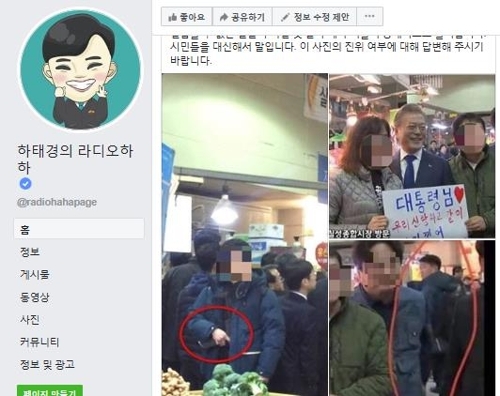The image size is (500, 396).
Task: Open the 정보 sidebar item
Action: (x=30, y=252)
